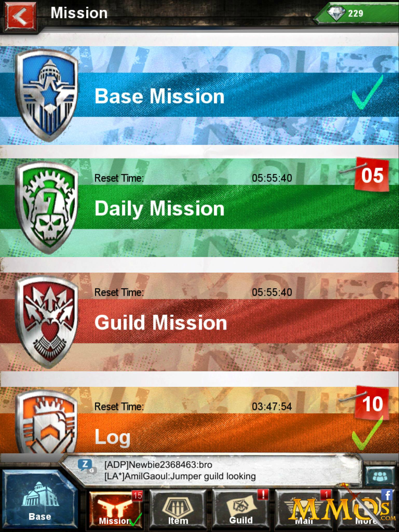Expand the Daily Mission banner
The width and height of the screenshot is (399, 532).
pos(199,208)
